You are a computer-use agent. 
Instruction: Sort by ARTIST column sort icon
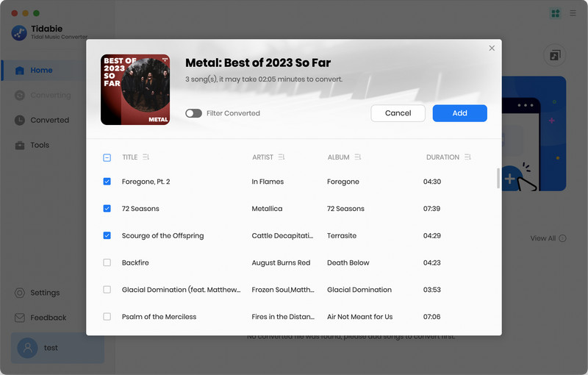pyautogui.click(x=282, y=157)
